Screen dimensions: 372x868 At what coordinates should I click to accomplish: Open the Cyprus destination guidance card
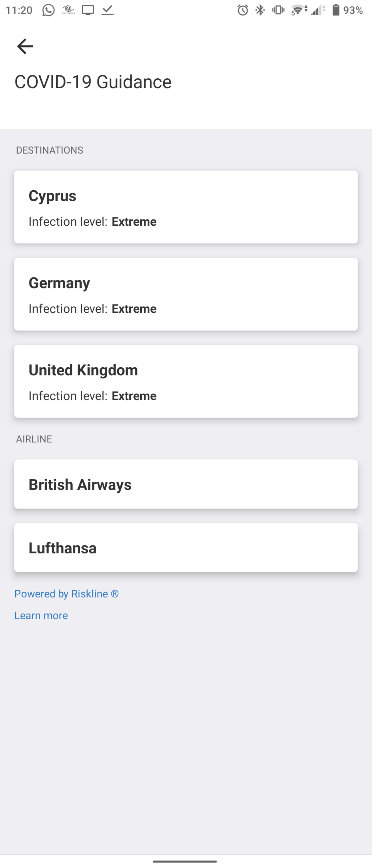pyautogui.click(x=186, y=207)
